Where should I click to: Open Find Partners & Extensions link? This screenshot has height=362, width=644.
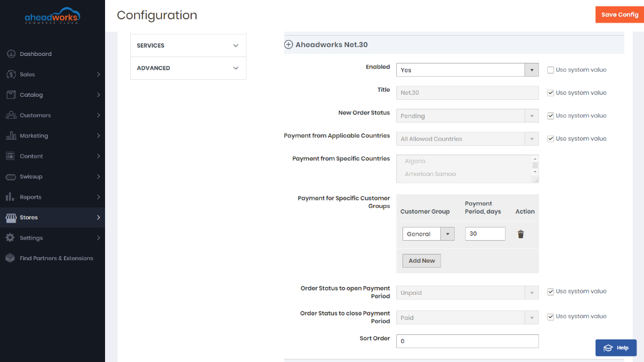(x=53, y=258)
